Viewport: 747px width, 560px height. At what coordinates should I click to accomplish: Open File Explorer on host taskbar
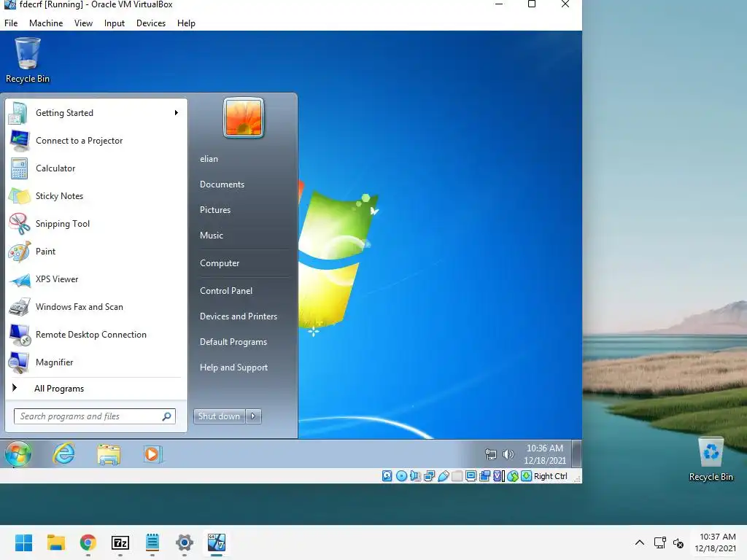tap(55, 542)
